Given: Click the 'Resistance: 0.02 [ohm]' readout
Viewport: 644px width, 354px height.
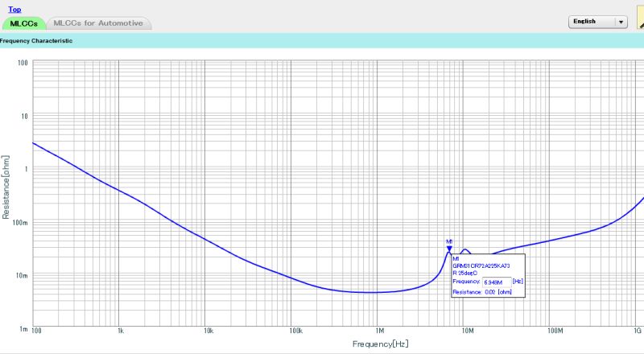Looking at the screenshot, I should [482, 292].
